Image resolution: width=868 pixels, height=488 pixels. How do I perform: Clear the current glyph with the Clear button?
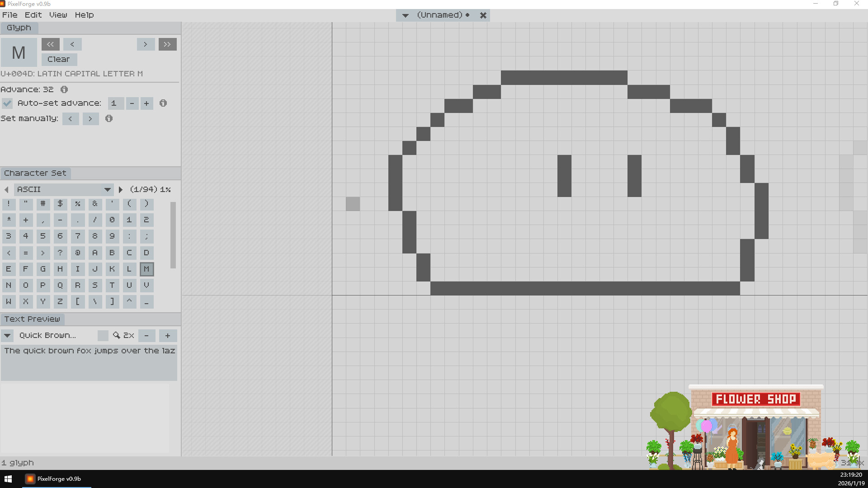pyautogui.click(x=59, y=59)
